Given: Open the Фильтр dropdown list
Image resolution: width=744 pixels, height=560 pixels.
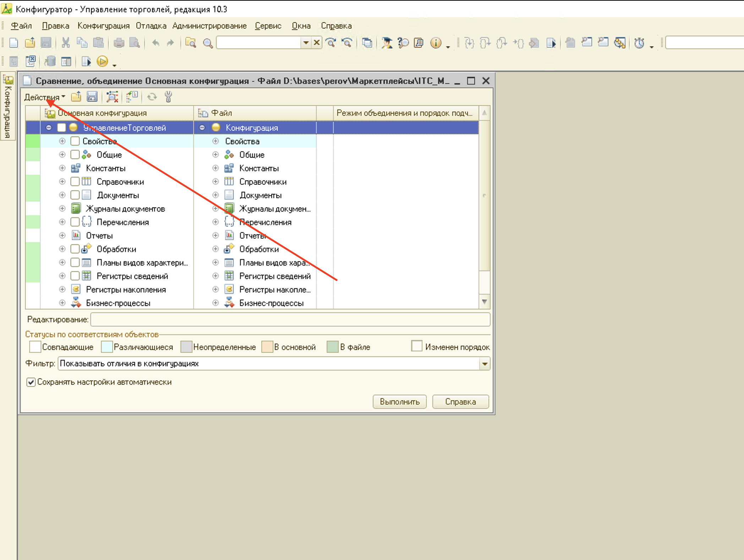Looking at the screenshot, I should (x=485, y=364).
